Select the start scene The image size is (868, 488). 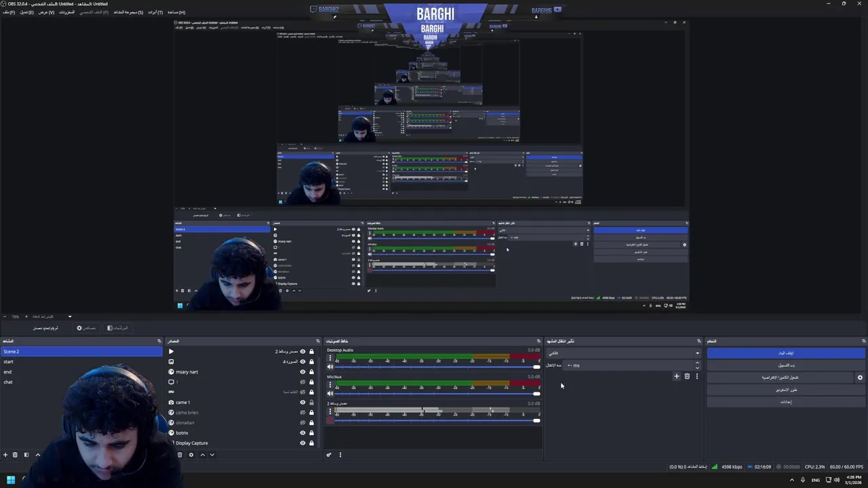click(x=81, y=361)
